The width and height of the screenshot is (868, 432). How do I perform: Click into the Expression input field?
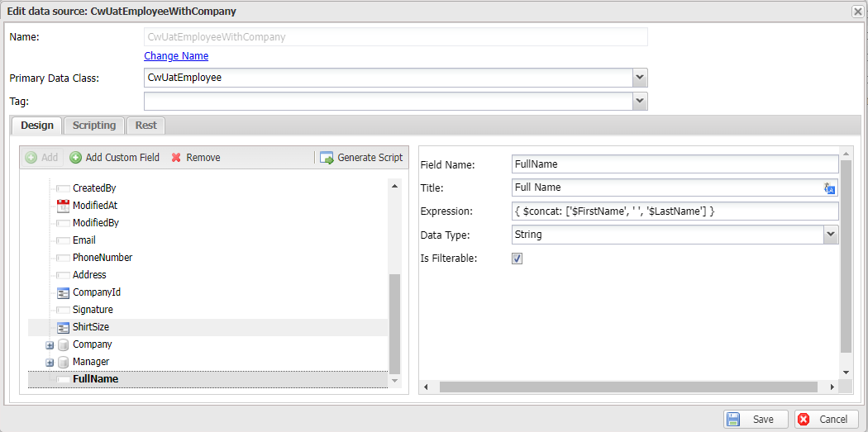click(x=675, y=211)
